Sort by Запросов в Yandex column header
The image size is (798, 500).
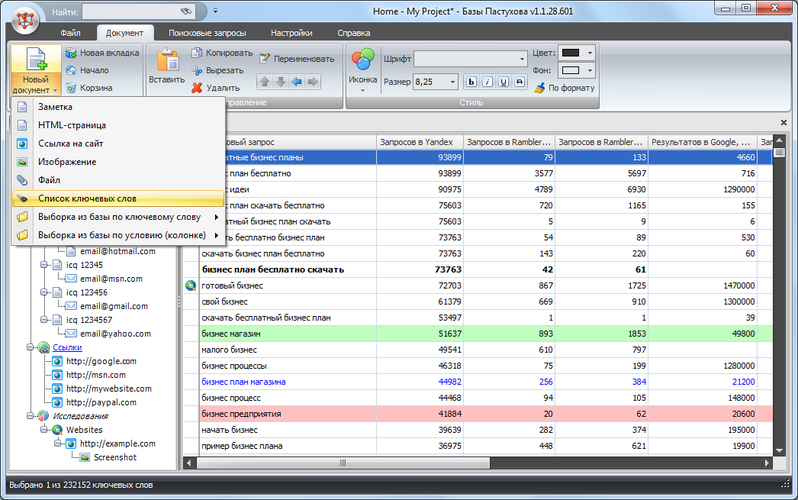420,142
